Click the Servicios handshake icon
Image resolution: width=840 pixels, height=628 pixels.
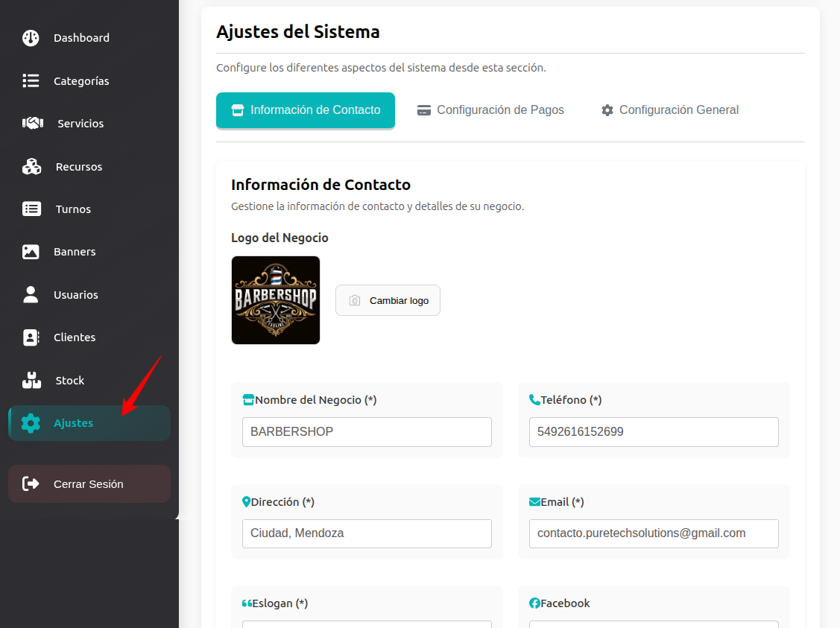coord(32,124)
